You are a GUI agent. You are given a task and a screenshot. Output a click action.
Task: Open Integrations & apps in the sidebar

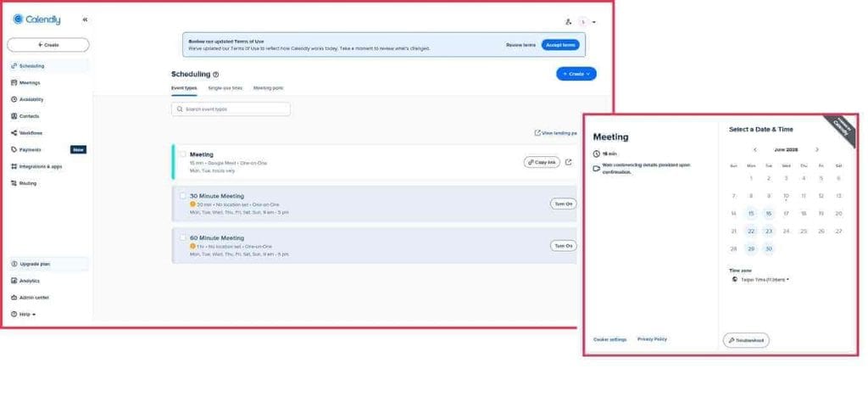(x=48, y=166)
